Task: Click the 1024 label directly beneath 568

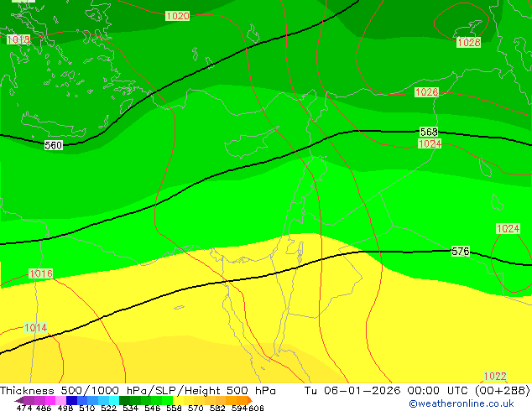Action: 430,143
